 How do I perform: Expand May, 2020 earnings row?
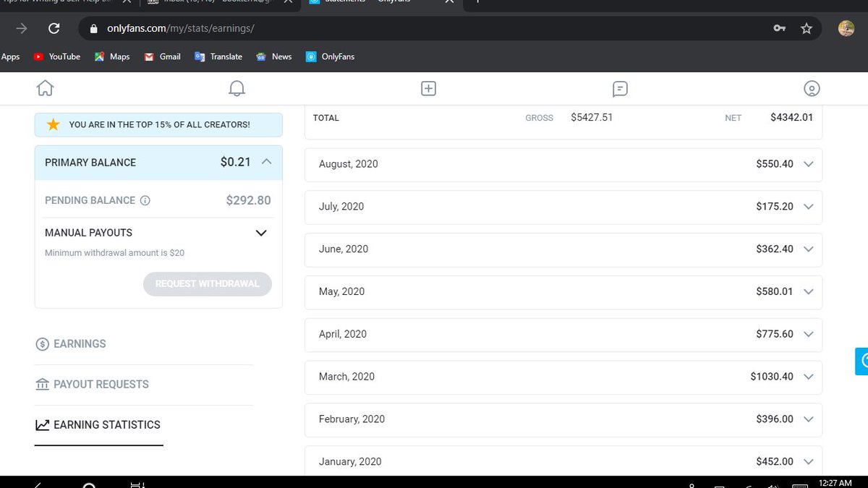tap(563, 291)
